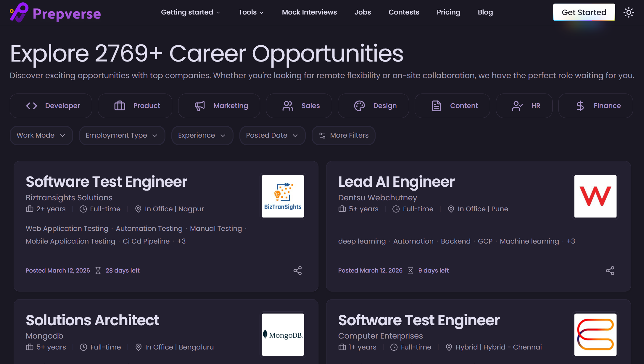
Task: Select the Sales category filter
Action: [299, 106]
